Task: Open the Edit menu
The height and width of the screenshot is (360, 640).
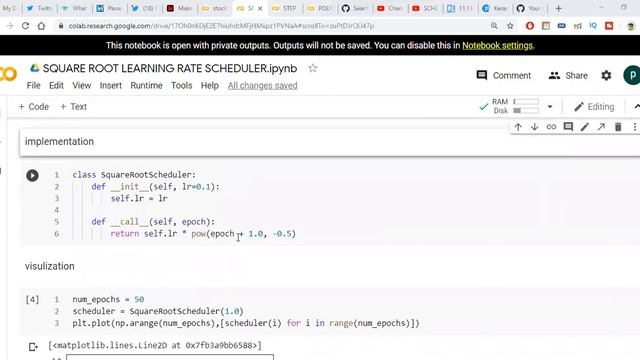Action: click(56, 85)
